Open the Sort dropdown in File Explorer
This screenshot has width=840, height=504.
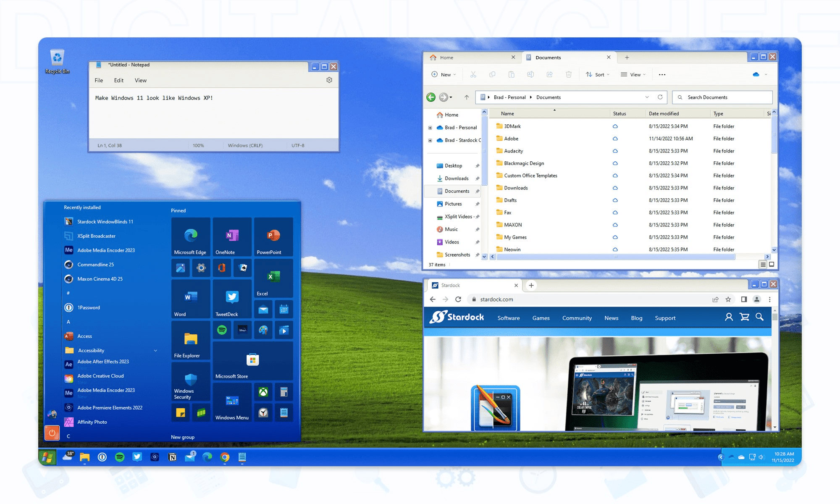598,74
